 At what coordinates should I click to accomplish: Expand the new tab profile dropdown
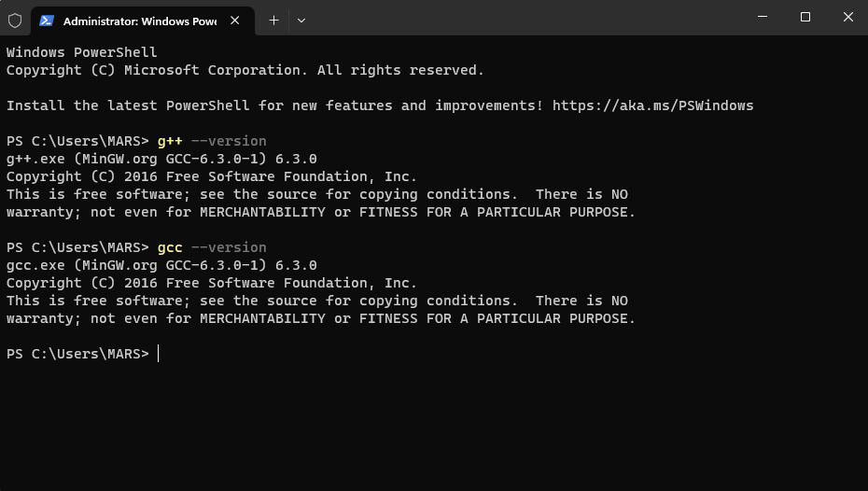click(x=301, y=20)
